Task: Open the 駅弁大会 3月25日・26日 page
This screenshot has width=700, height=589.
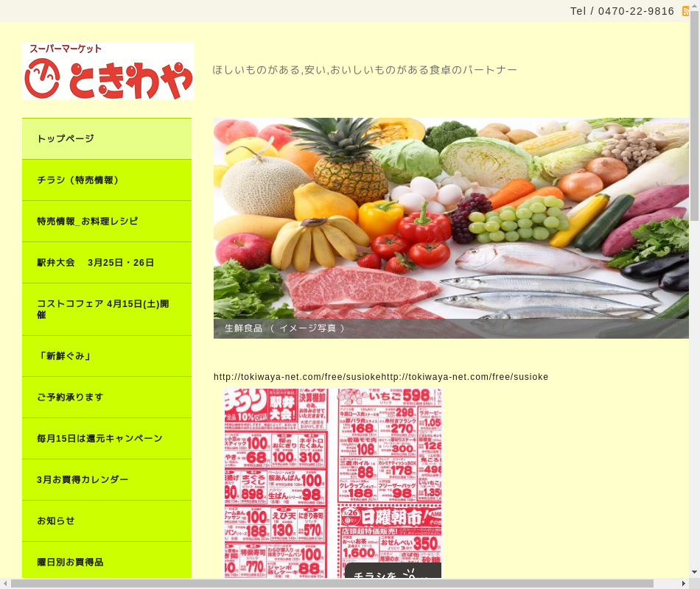Action: (107, 262)
